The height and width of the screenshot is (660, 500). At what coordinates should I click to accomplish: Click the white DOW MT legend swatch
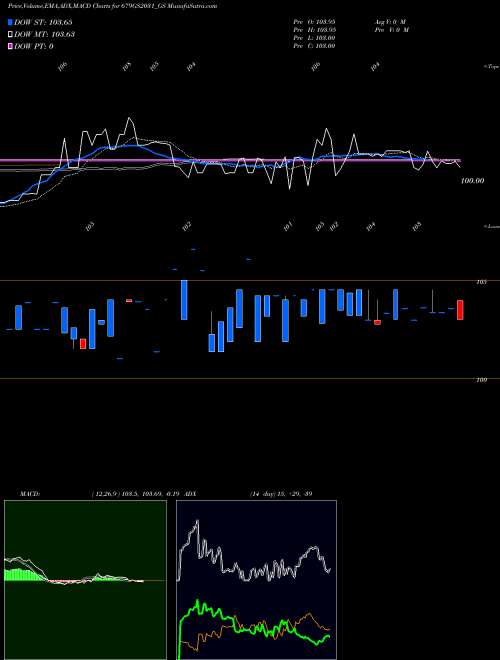[x=10, y=34]
